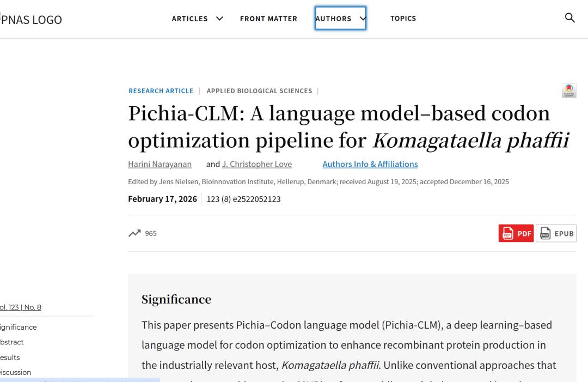Jump to Abstract section in sidebar
This screenshot has height=382, width=588.
(x=12, y=342)
